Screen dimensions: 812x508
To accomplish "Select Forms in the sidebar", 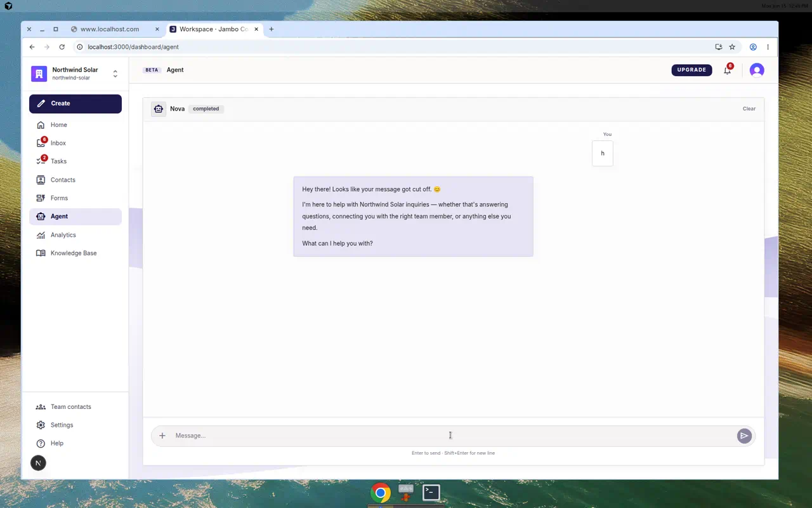I will pos(75,198).
